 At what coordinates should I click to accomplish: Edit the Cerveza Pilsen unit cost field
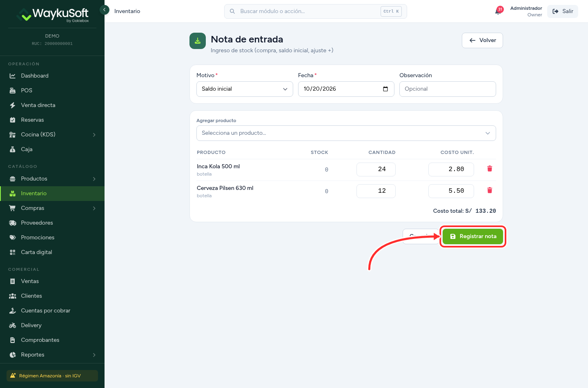451,191
